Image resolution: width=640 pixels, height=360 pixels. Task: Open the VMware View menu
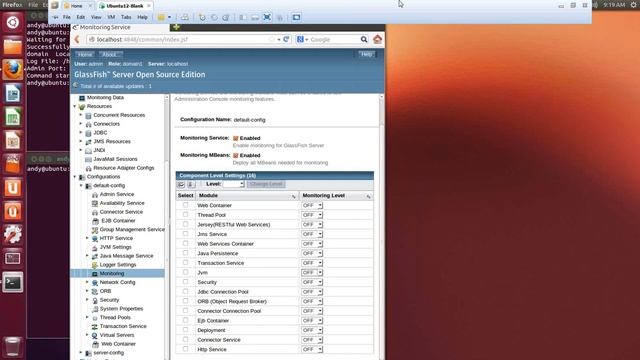click(96, 17)
